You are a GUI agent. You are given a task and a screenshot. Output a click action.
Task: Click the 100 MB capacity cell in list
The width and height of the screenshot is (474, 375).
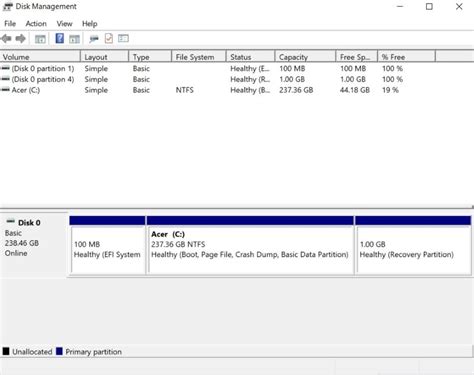coord(292,69)
